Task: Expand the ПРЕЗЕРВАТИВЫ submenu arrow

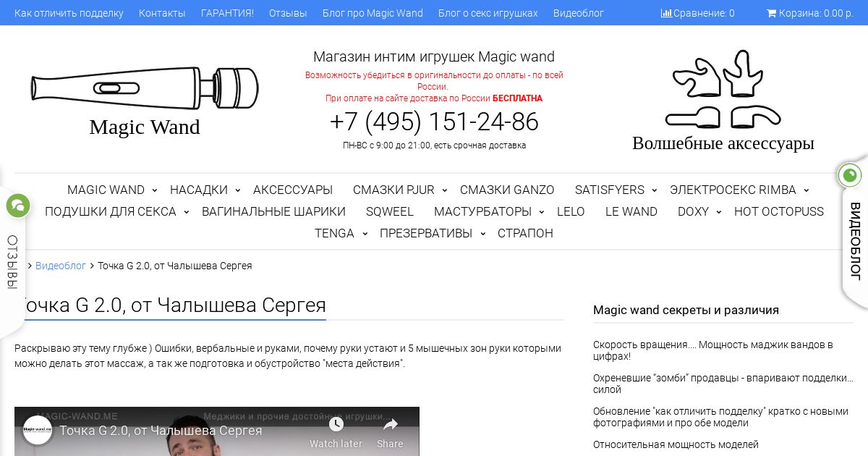Action: [482, 234]
